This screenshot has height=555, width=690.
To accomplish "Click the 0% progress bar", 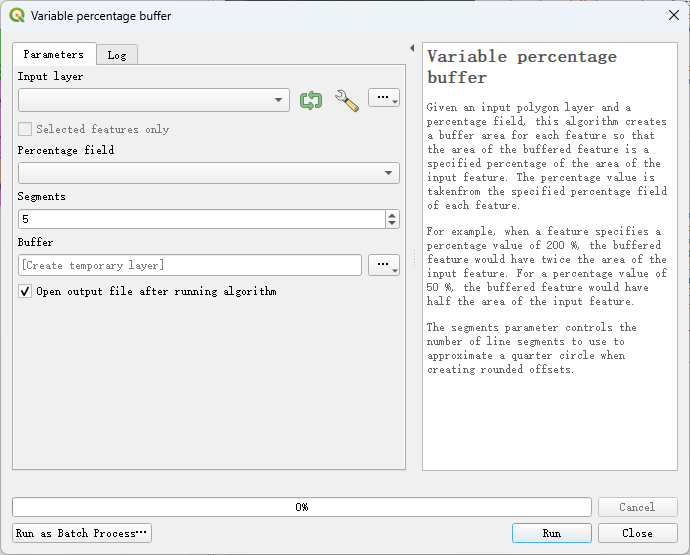I will pyautogui.click(x=302, y=507).
